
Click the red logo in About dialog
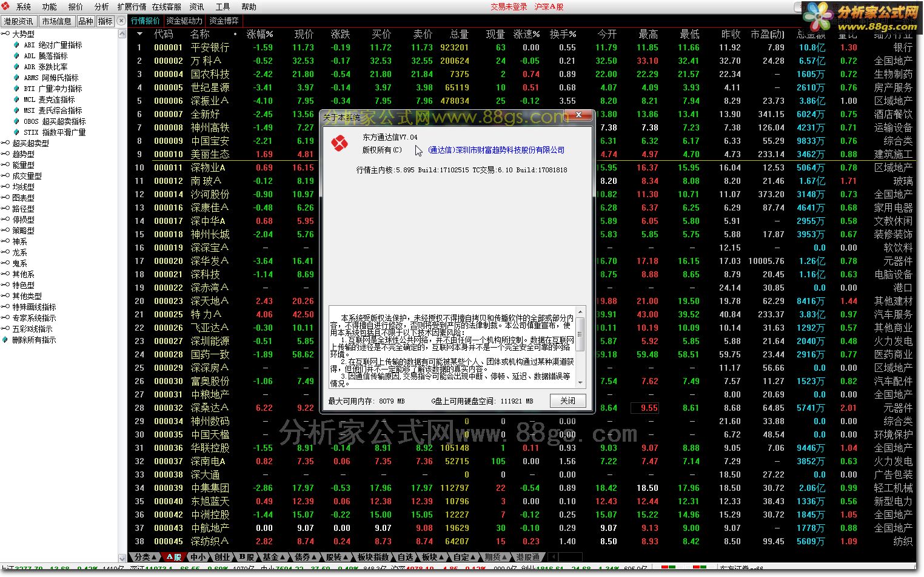340,144
